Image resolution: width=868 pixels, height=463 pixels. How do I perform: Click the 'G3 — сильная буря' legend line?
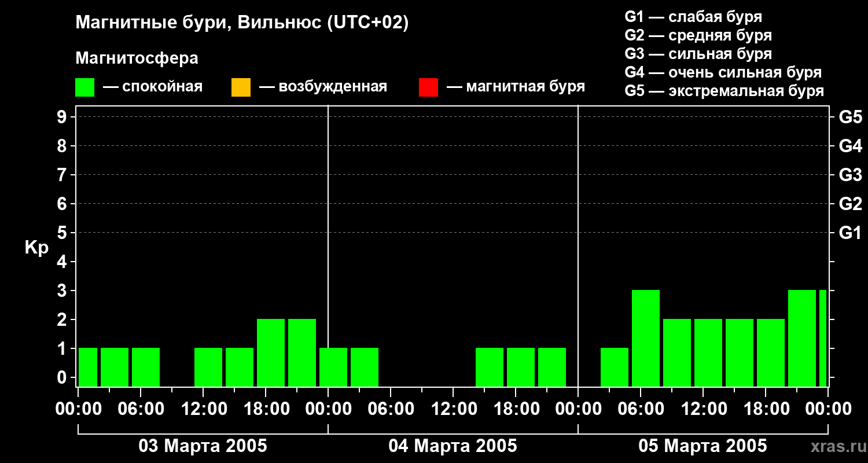tap(698, 54)
